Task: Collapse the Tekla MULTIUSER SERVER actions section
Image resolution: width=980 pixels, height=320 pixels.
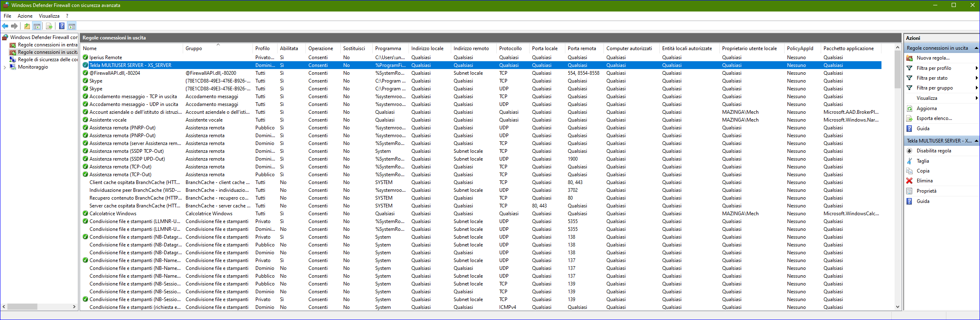Action: [976, 141]
